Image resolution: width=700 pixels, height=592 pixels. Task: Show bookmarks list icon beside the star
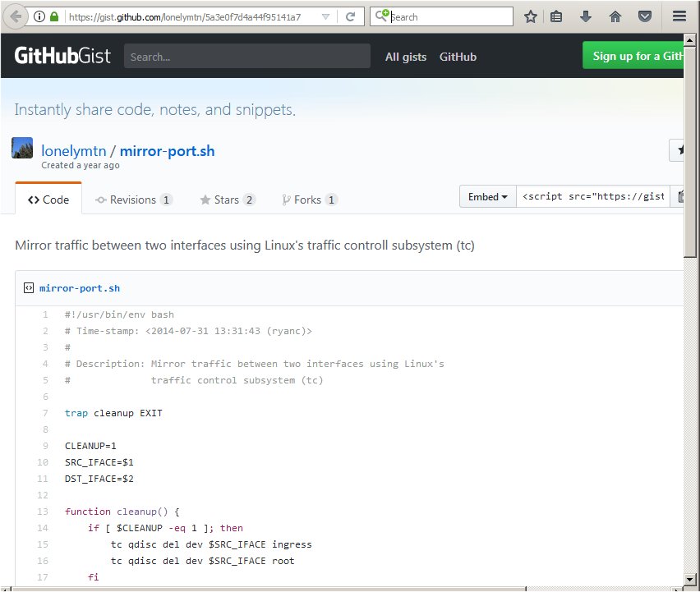point(557,16)
